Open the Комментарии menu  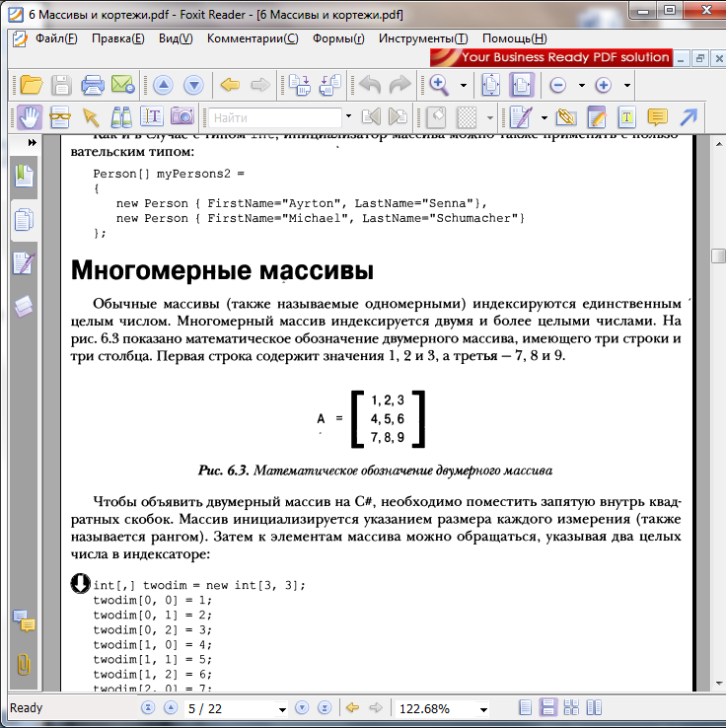(x=253, y=38)
